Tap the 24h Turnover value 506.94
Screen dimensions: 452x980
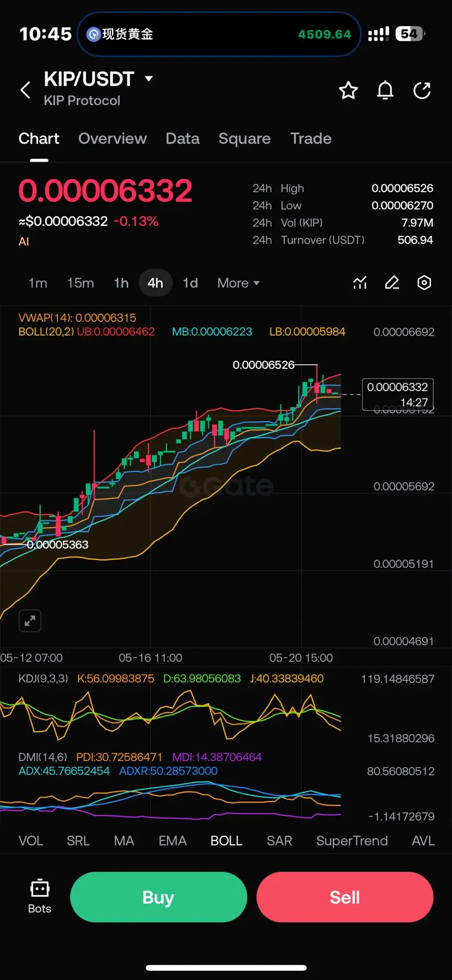point(415,240)
